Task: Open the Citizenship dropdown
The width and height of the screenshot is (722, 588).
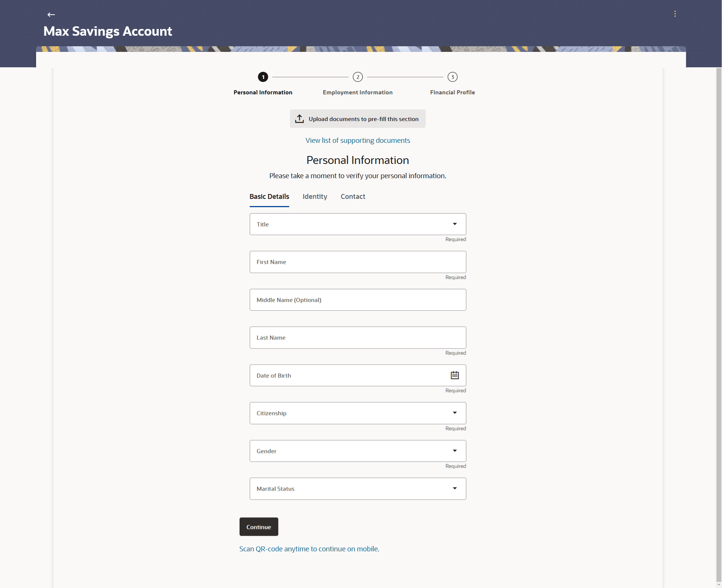Action: coord(455,413)
